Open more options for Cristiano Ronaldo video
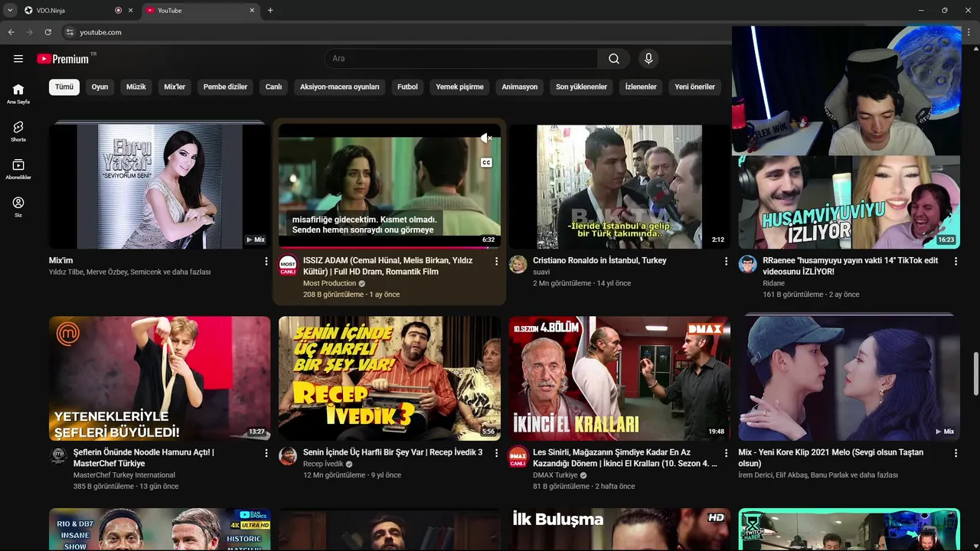The image size is (980, 551). pos(726,261)
